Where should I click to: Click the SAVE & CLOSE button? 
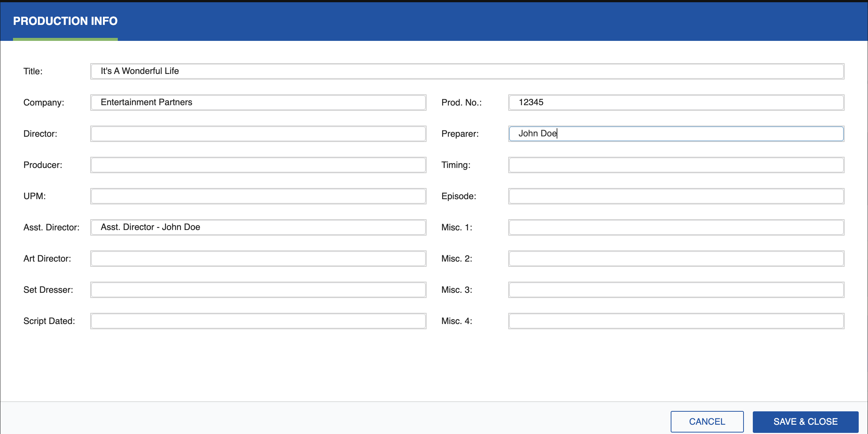[x=805, y=421]
